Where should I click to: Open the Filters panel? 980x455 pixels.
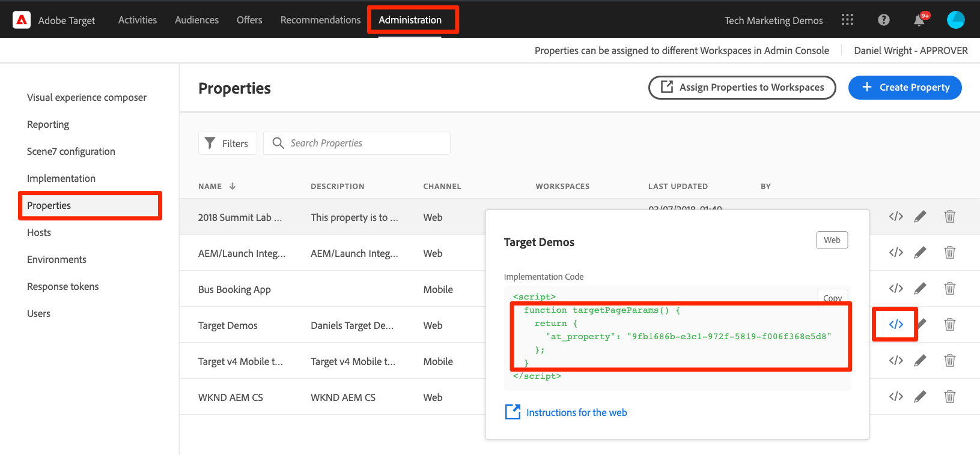click(x=228, y=143)
